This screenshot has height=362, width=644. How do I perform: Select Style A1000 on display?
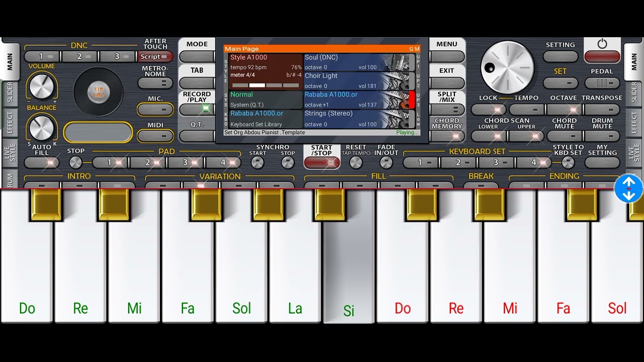[x=266, y=71]
